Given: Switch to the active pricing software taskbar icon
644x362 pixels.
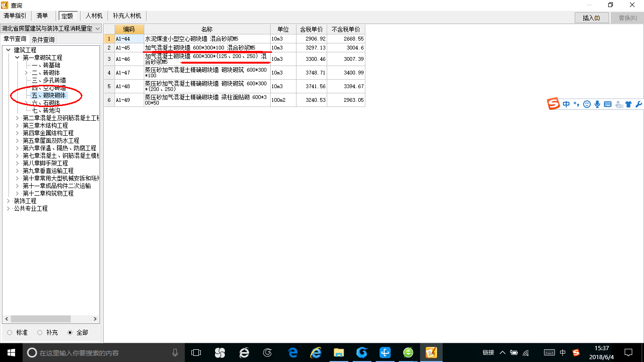Looking at the screenshot, I should (431, 353).
